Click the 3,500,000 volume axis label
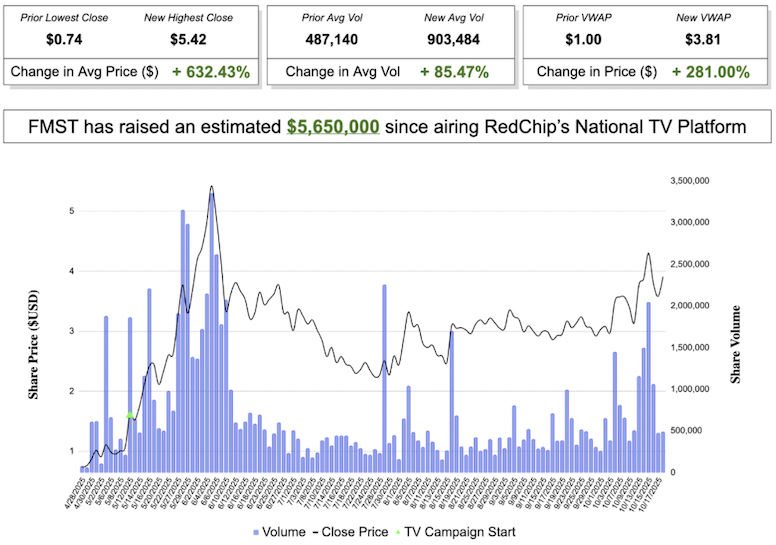 690,181
